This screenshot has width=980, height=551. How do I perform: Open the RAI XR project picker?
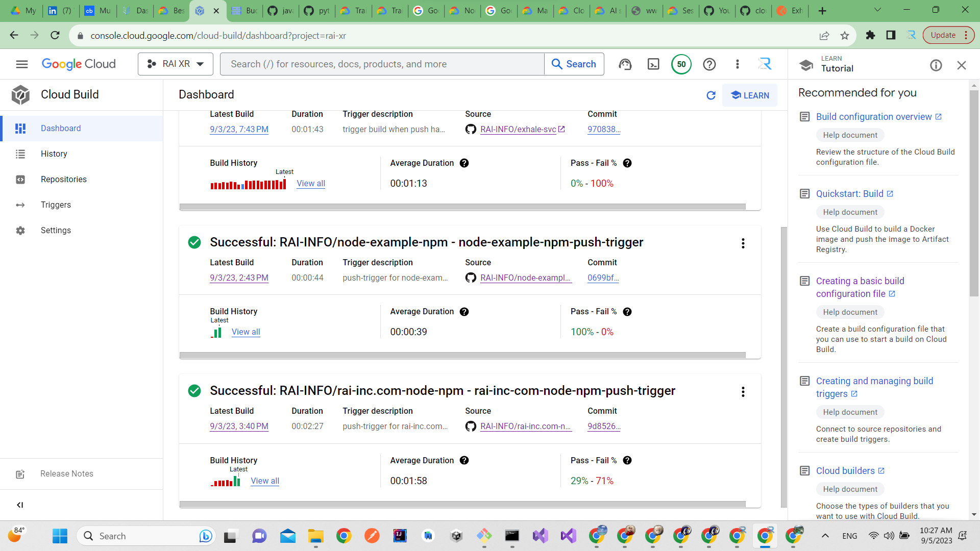[175, 64]
